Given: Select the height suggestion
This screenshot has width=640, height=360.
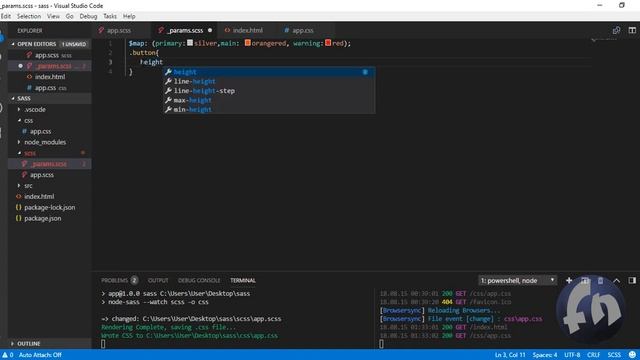Looking at the screenshot, I should (x=269, y=72).
